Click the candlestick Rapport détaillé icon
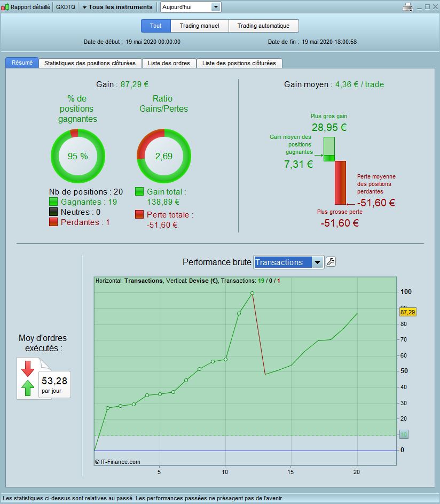This screenshot has height=504, width=440. [x=5, y=7]
